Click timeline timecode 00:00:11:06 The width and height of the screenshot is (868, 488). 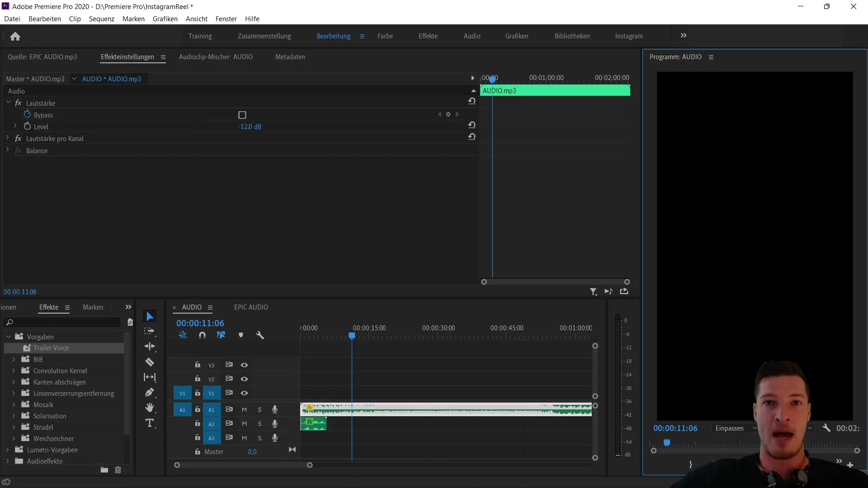pyautogui.click(x=200, y=323)
